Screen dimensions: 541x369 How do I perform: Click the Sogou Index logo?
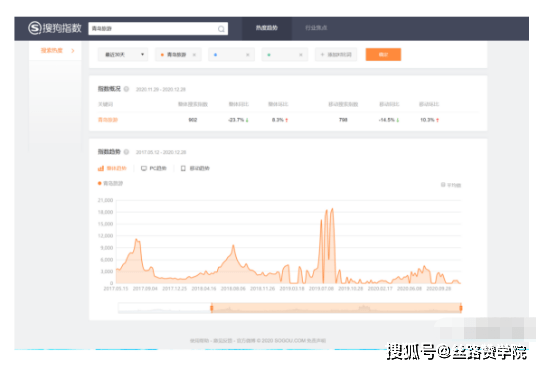tap(55, 28)
